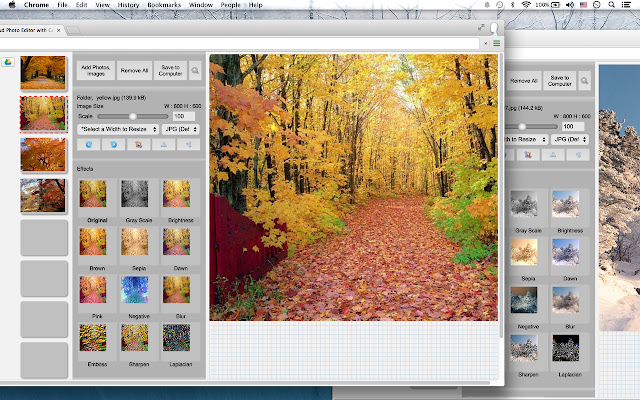This screenshot has width=640, height=400.
Task: Click Remove All in front window
Action: (134, 71)
